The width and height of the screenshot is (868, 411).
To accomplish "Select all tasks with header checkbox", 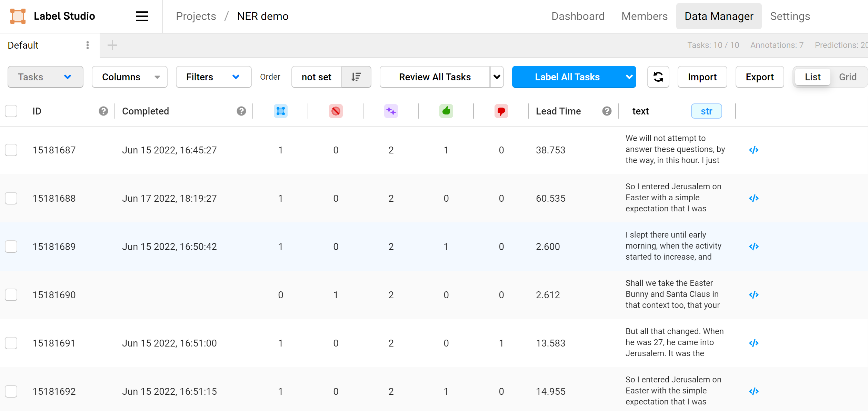I will (x=11, y=111).
